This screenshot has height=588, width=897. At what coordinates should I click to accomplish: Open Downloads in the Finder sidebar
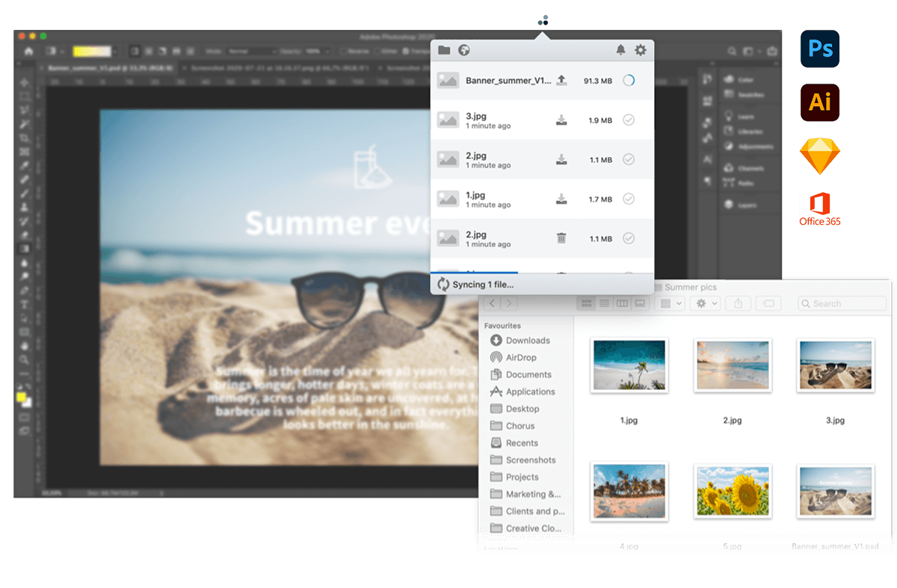point(520,340)
